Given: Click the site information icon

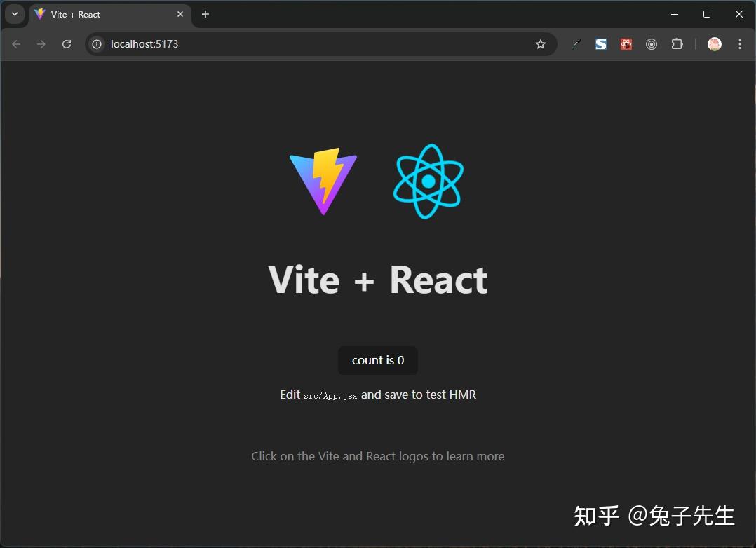Looking at the screenshot, I should click(96, 43).
